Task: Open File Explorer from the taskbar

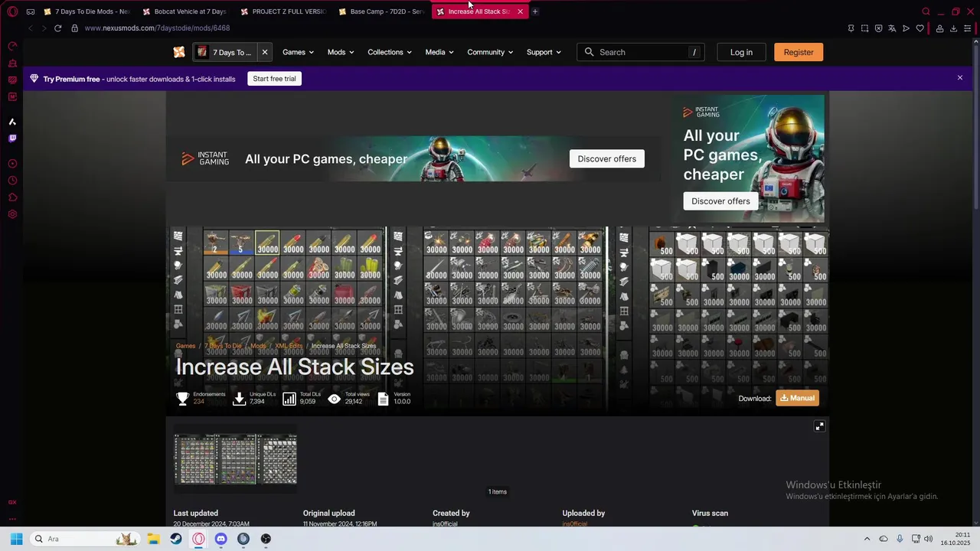Action: coord(153,539)
